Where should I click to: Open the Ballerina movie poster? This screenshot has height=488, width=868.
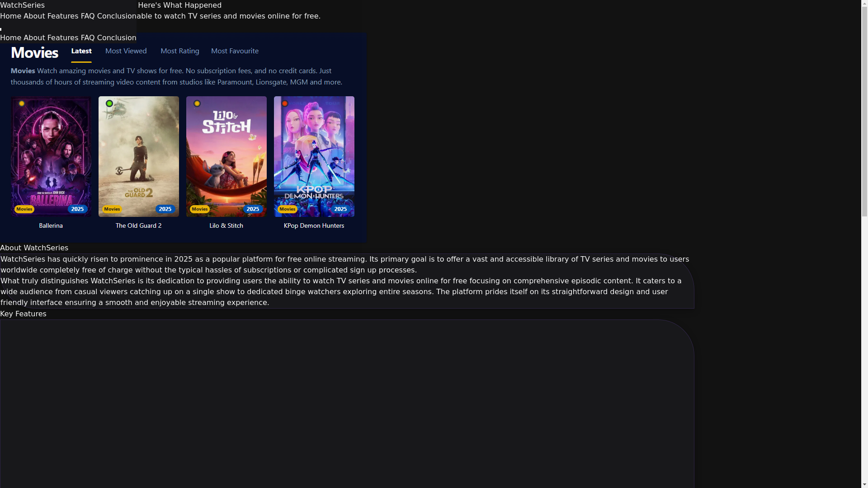click(x=51, y=156)
